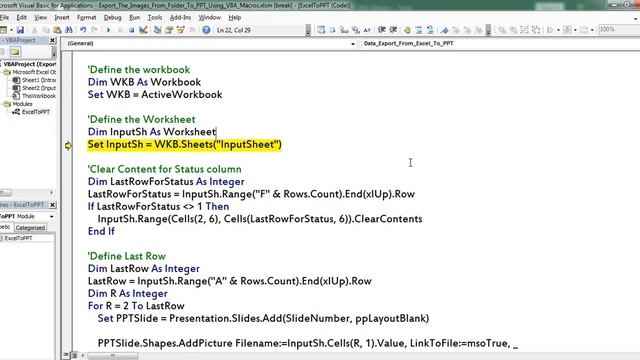Click the code editor horizontal scrollbar
The image size is (640, 360).
tap(113, 356)
